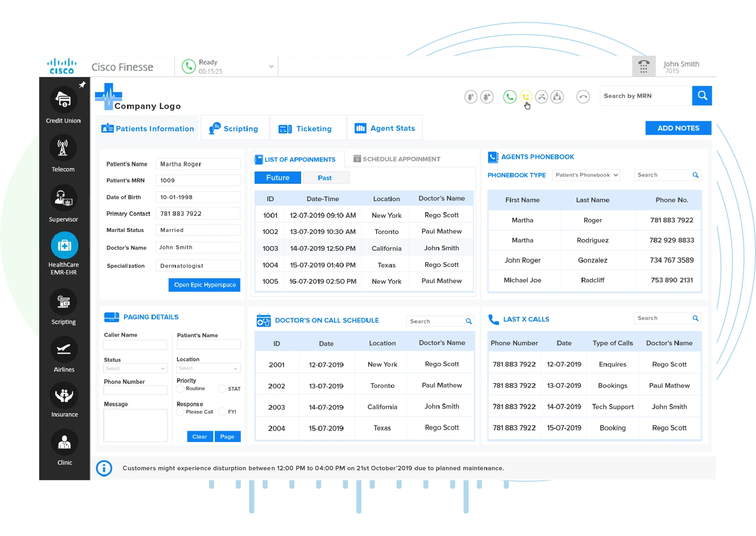Click schedule ID 2004 in on-call table
756x536 pixels.
pos(277,428)
